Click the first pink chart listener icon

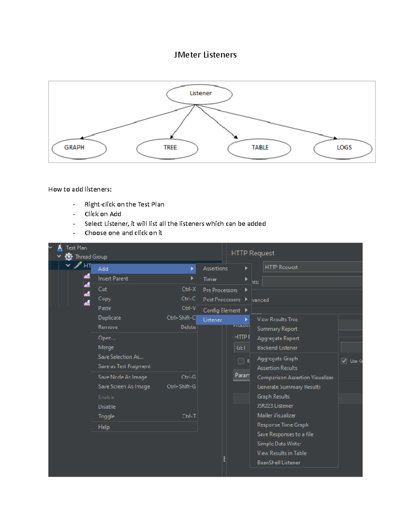(x=86, y=276)
